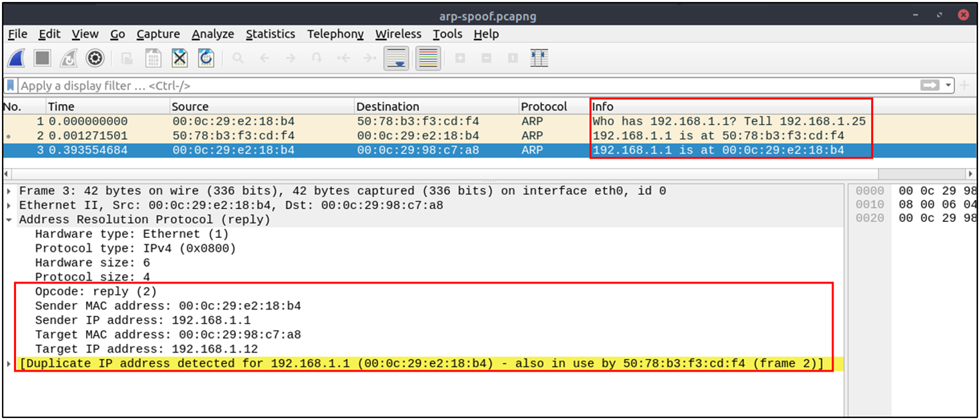
Task: Open the display filter history dropdown
Action: (948, 85)
